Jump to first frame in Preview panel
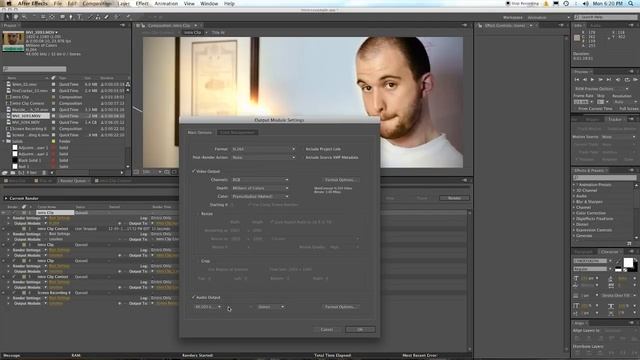This screenshot has height=360, width=640. tap(577, 80)
